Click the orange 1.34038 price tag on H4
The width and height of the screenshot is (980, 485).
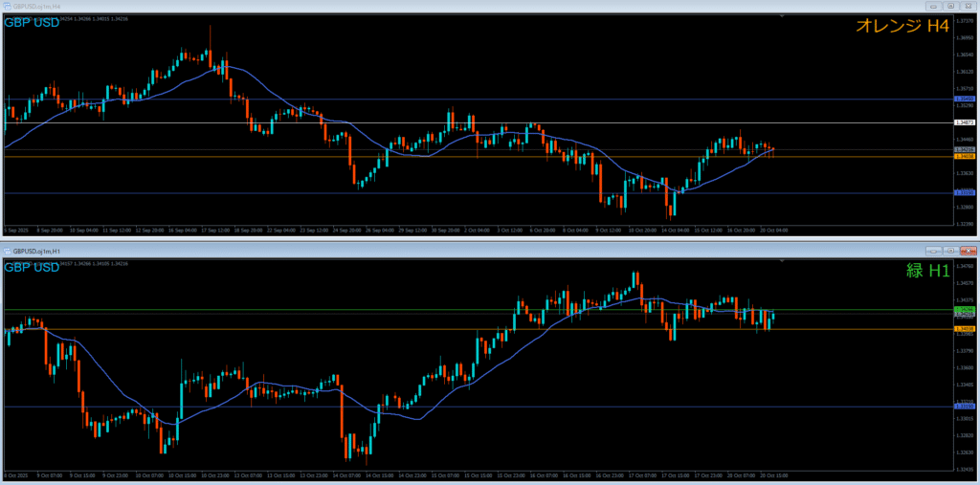coord(965,157)
